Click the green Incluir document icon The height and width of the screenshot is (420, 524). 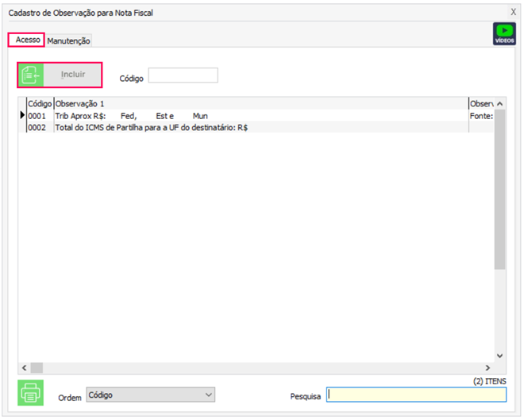30,75
